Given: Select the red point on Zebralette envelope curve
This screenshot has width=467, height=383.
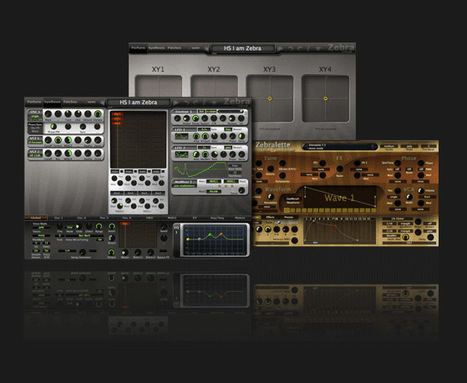Looking at the screenshot, I should (335, 226).
